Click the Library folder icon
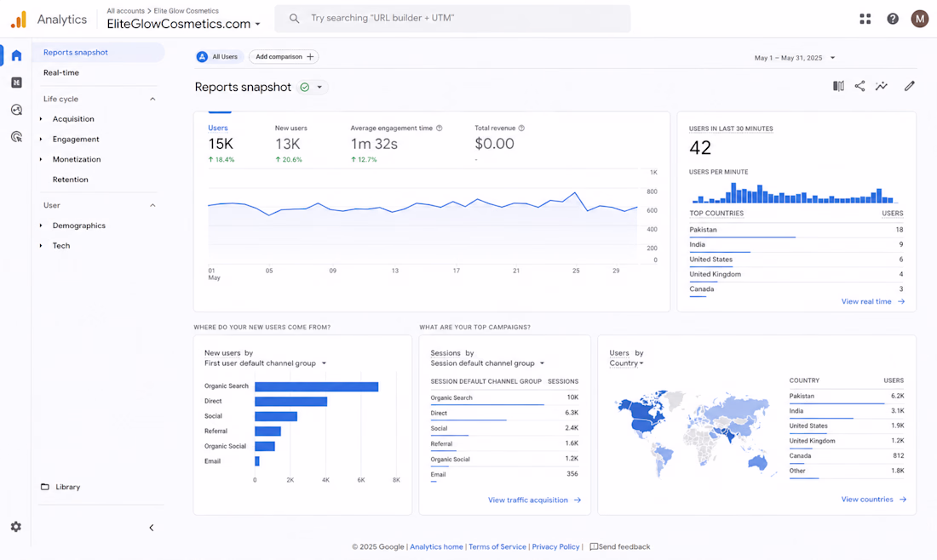The width and height of the screenshot is (937, 560). click(45, 487)
